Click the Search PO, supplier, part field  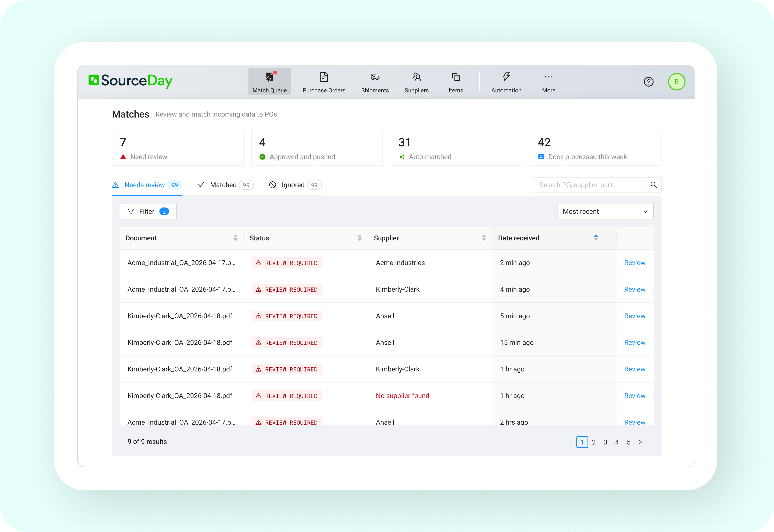pyautogui.click(x=590, y=185)
